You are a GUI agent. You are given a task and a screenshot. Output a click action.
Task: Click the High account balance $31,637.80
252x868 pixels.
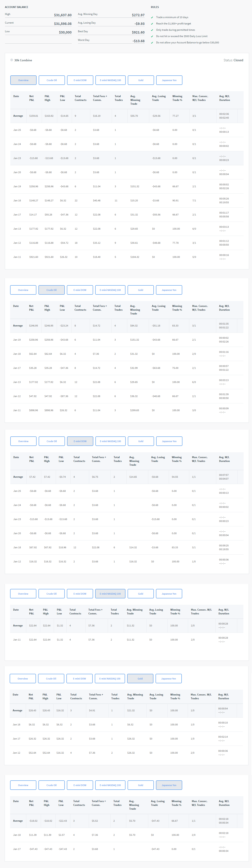[x=63, y=15]
